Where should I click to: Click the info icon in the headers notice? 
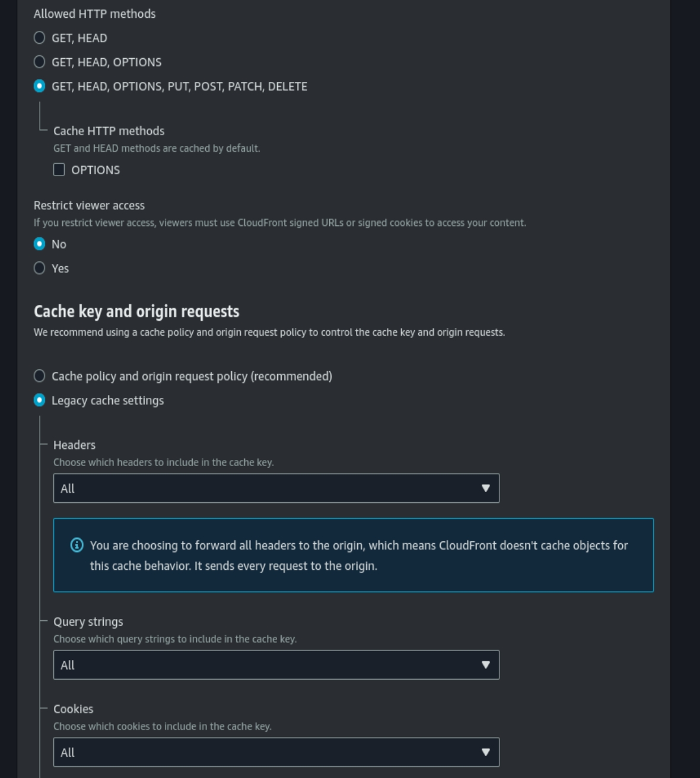pyautogui.click(x=77, y=545)
